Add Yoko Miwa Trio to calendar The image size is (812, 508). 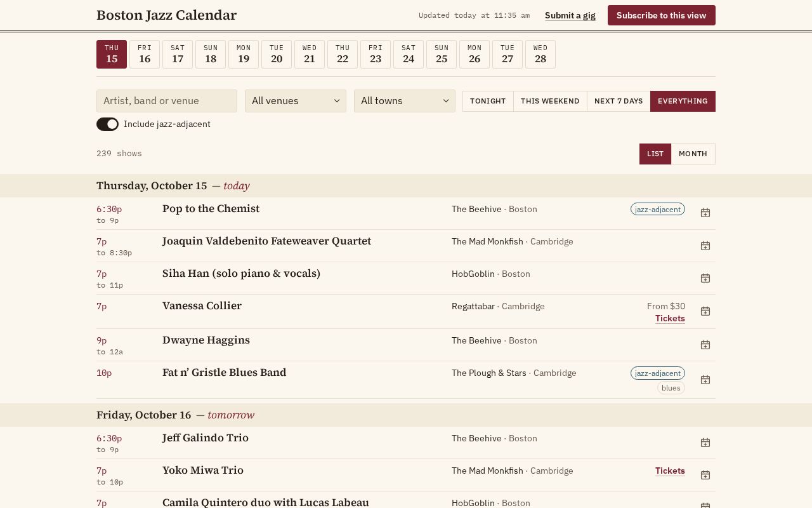click(x=705, y=475)
